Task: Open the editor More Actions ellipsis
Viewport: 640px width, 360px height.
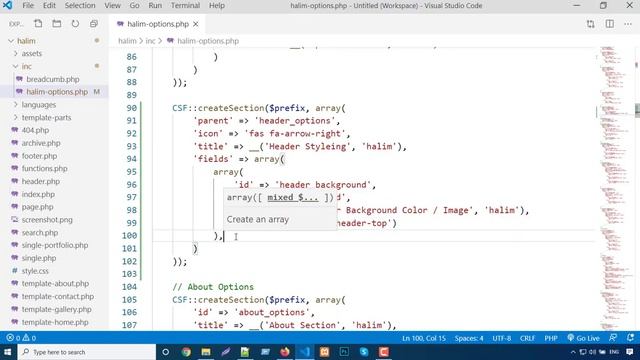Action: [x=628, y=24]
